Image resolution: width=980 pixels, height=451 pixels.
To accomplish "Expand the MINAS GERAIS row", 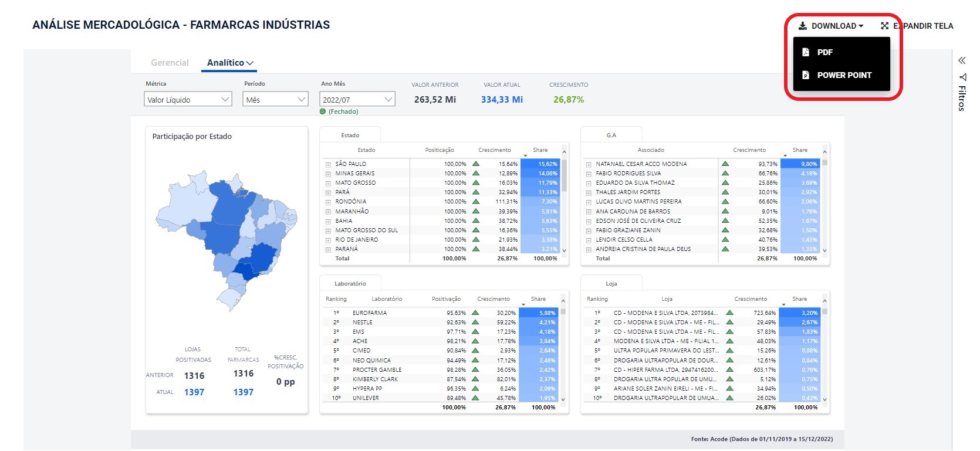I will pos(328,174).
